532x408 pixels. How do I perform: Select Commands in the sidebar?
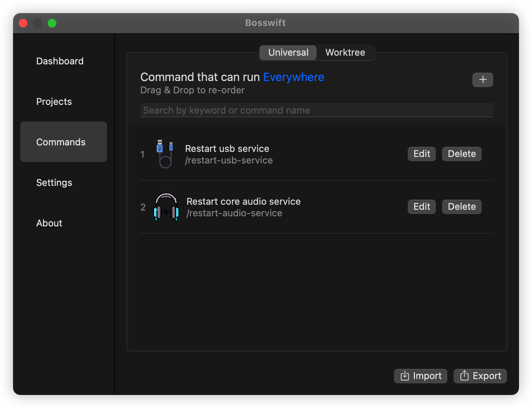pos(64,142)
